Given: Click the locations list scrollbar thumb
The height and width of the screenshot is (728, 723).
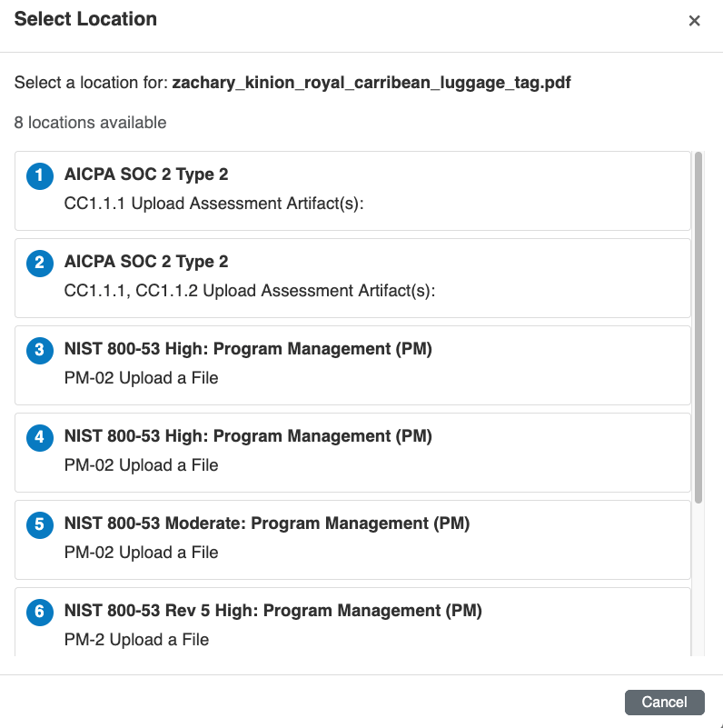Looking at the screenshot, I should 698,327.
